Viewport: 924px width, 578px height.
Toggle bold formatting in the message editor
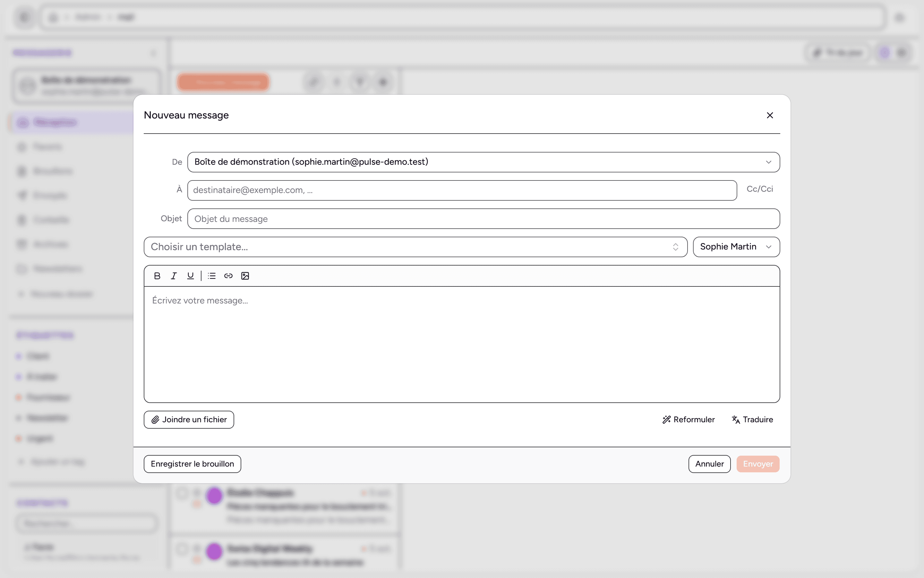click(157, 276)
